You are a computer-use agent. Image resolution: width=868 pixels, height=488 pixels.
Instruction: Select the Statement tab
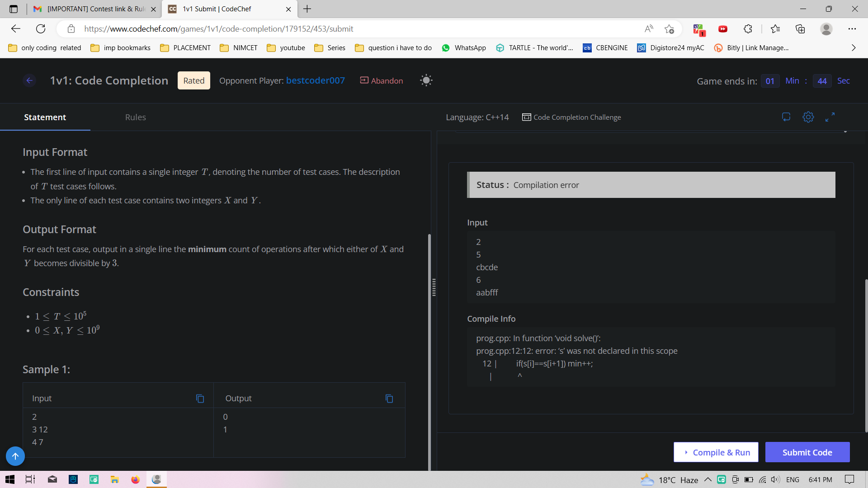[x=45, y=117]
